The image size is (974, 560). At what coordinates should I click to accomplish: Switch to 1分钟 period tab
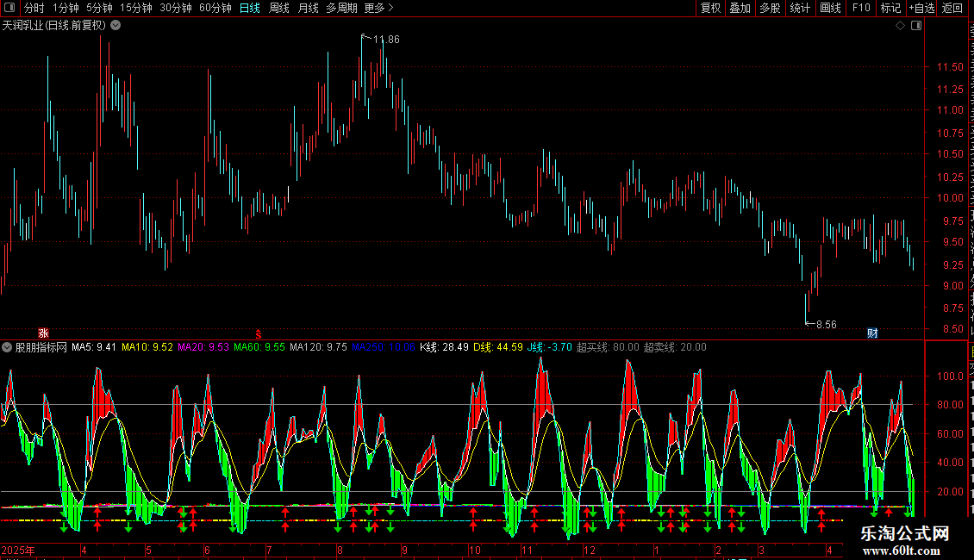point(66,8)
